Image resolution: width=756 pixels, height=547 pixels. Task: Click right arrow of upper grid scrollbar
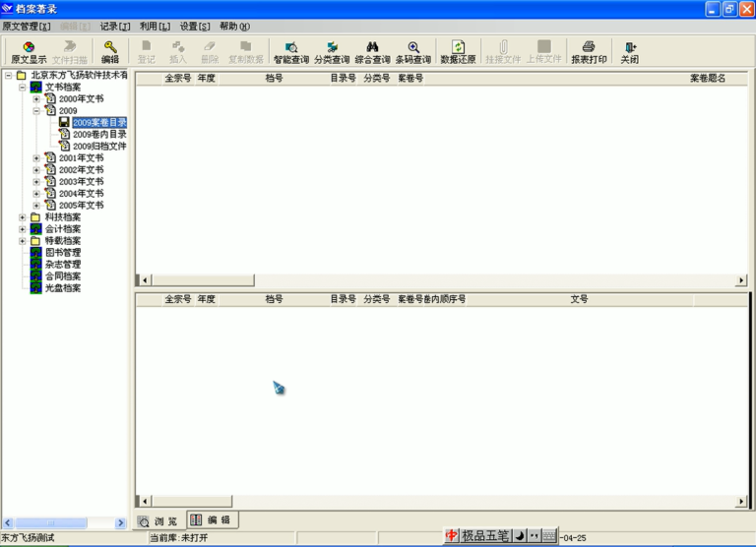tap(741, 280)
